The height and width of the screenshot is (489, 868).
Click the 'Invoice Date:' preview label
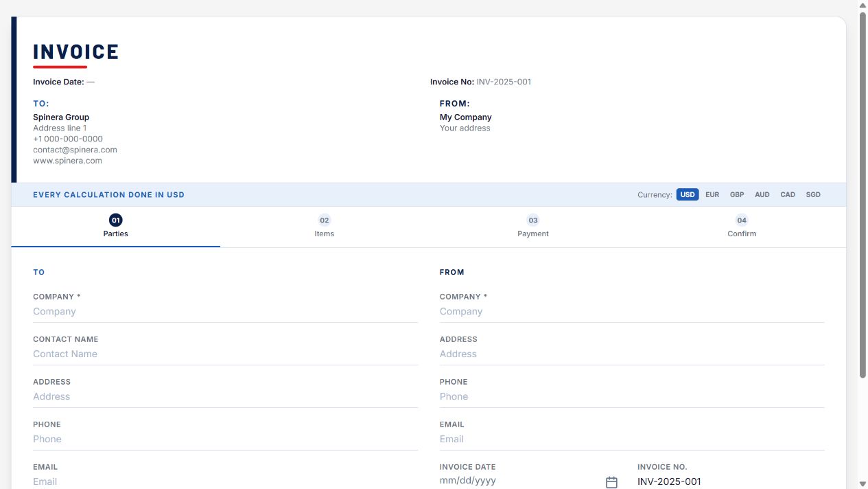tap(58, 82)
